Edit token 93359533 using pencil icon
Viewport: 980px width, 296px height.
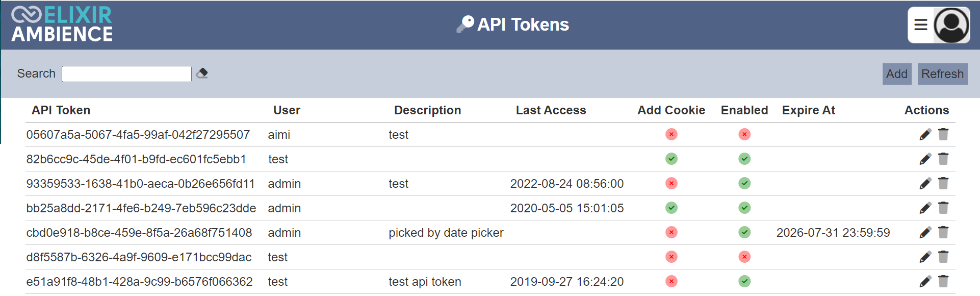coord(925,183)
